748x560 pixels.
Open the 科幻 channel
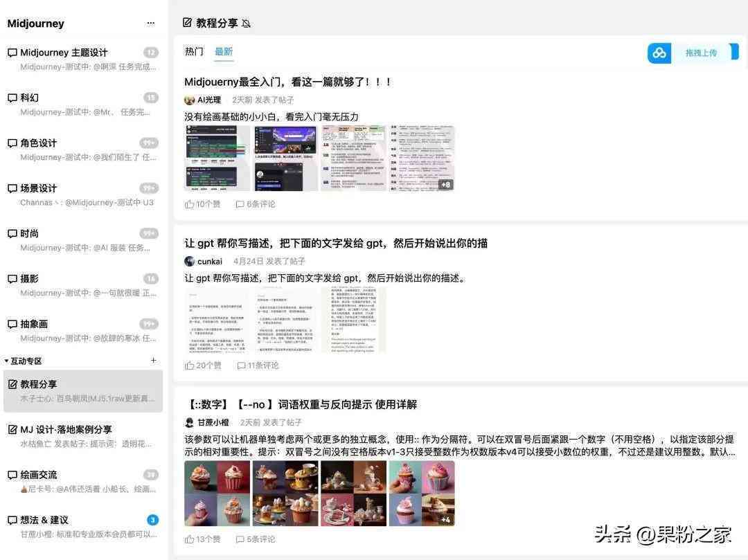coord(82,105)
